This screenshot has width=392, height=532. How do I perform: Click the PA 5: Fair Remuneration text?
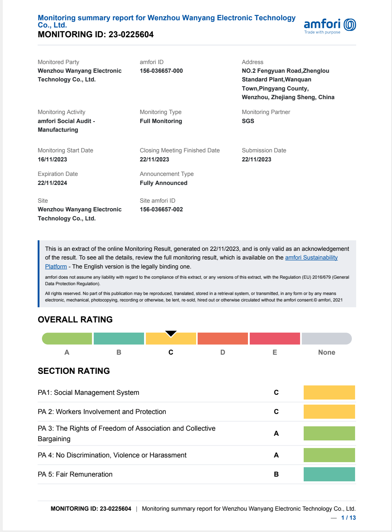click(75, 474)
